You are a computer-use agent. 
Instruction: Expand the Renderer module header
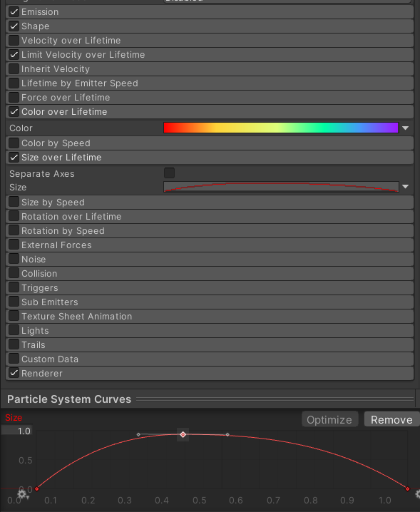coord(210,373)
